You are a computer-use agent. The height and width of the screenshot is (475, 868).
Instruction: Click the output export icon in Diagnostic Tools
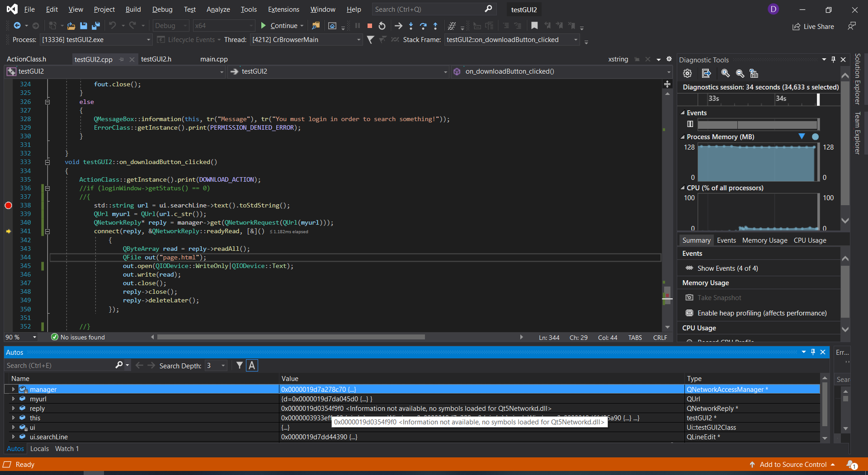click(706, 73)
